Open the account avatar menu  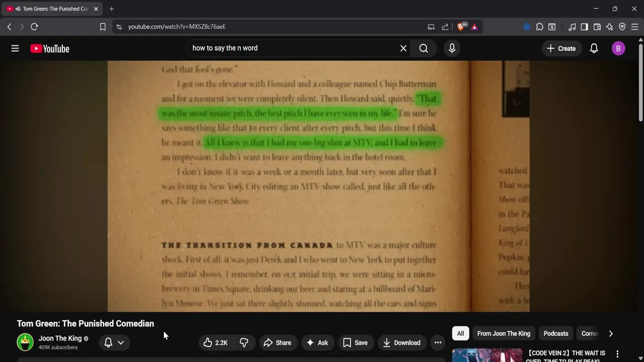(618, 48)
